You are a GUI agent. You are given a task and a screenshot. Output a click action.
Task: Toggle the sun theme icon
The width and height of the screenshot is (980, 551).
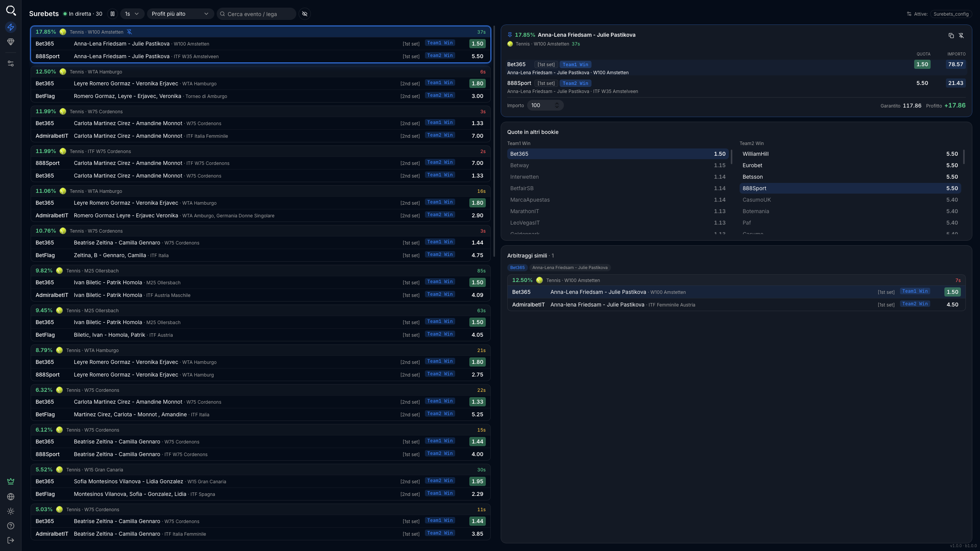coord(11,511)
